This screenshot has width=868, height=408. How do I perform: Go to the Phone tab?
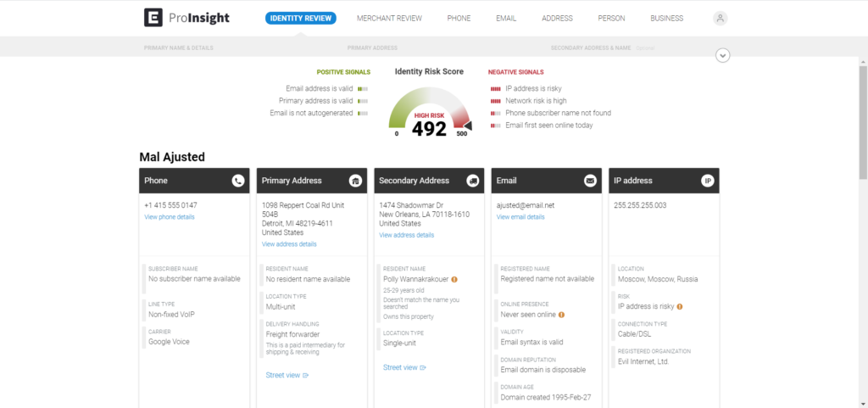coord(459,19)
